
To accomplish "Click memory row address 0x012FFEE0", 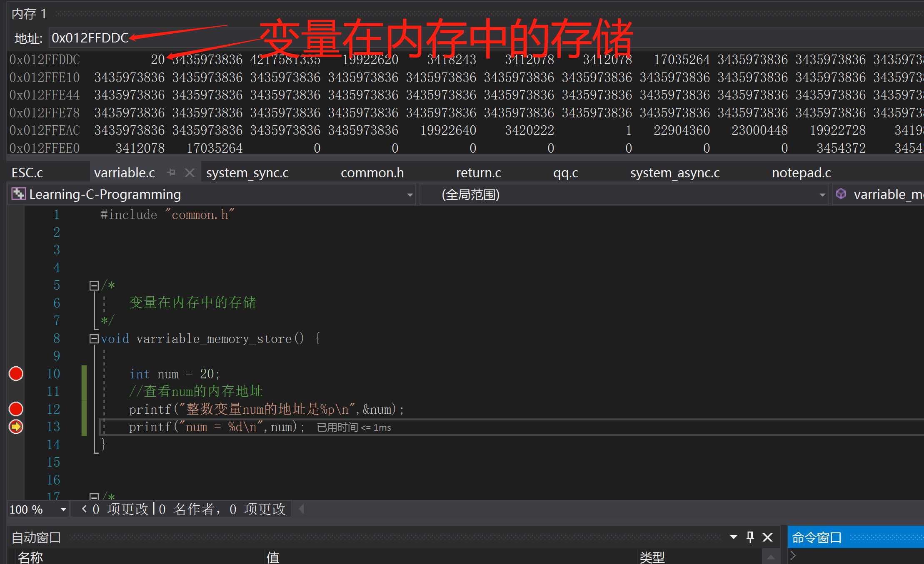I will click(45, 148).
